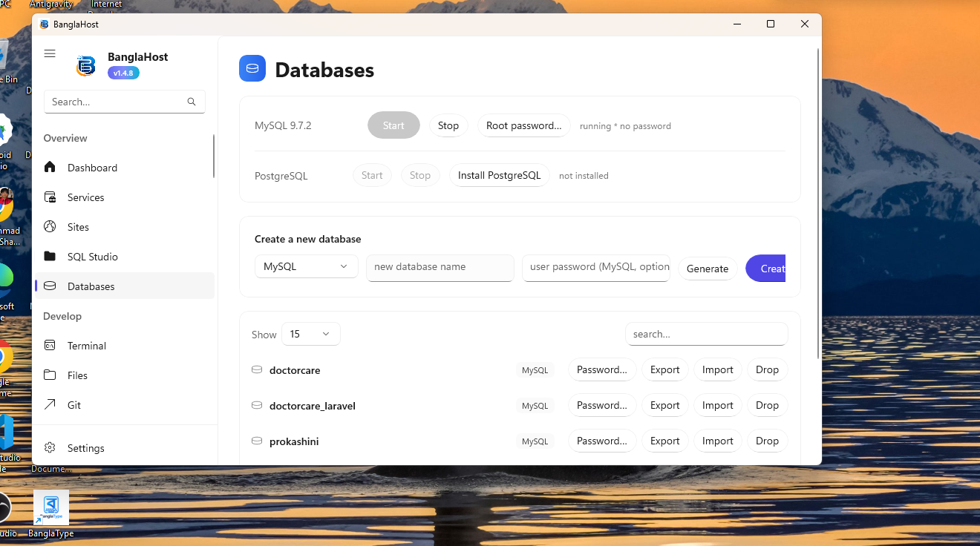980x546 pixels.
Task: Click Password for prokashini database
Action: [602, 441]
